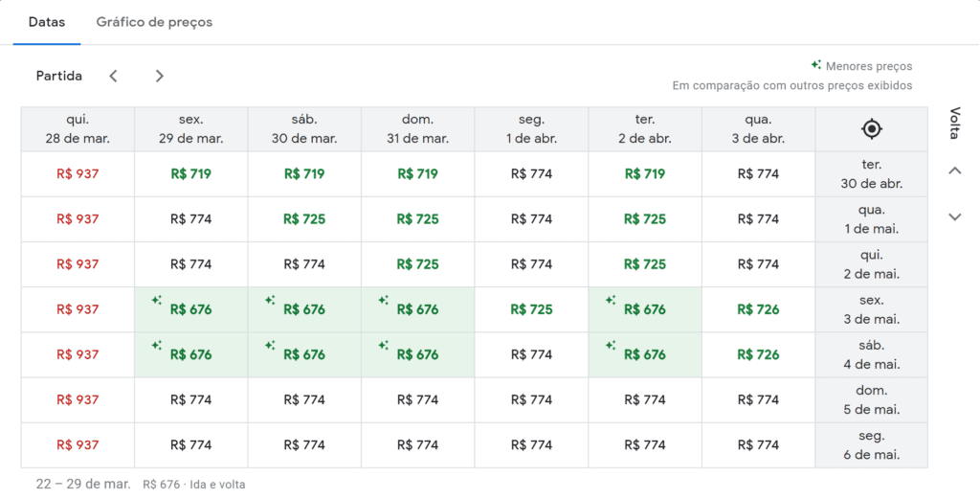The height and width of the screenshot is (499, 980).
Task: Select the Datas tab
Action: 47,22
